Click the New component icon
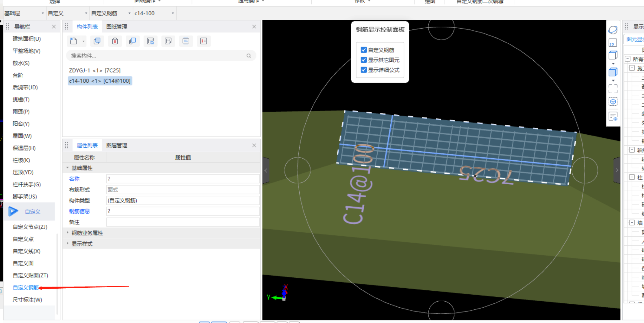Screen dimensions: 644x323 [74, 41]
